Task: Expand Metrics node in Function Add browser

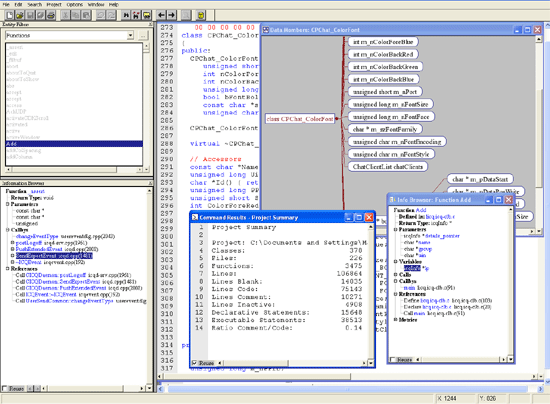Action: click(x=395, y=319)
